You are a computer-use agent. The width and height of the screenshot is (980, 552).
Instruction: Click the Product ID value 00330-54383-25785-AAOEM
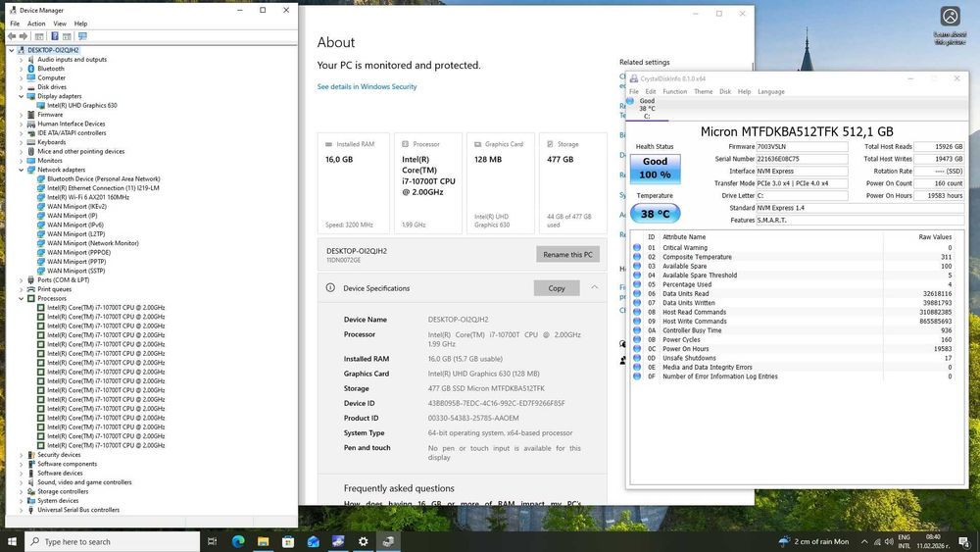pos(473,419)
